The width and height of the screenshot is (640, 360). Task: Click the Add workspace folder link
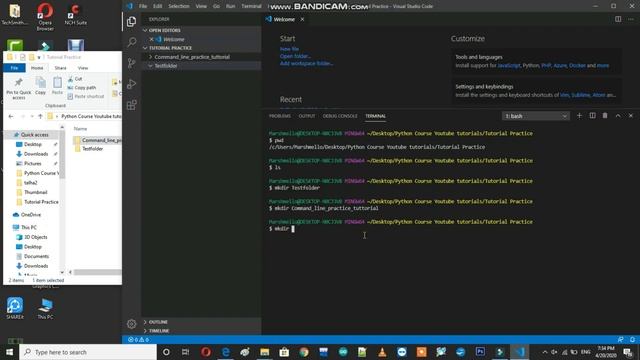[307, 63]
